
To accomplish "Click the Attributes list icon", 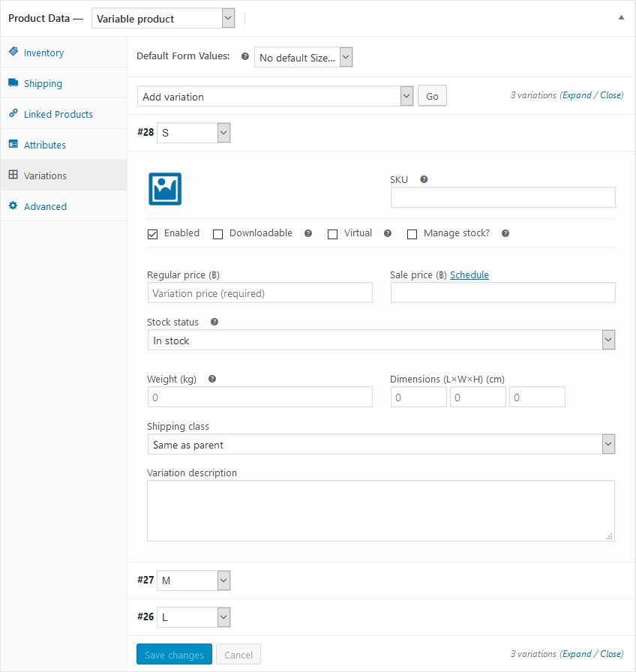I will pyautogui.click(x=13, y=144).
